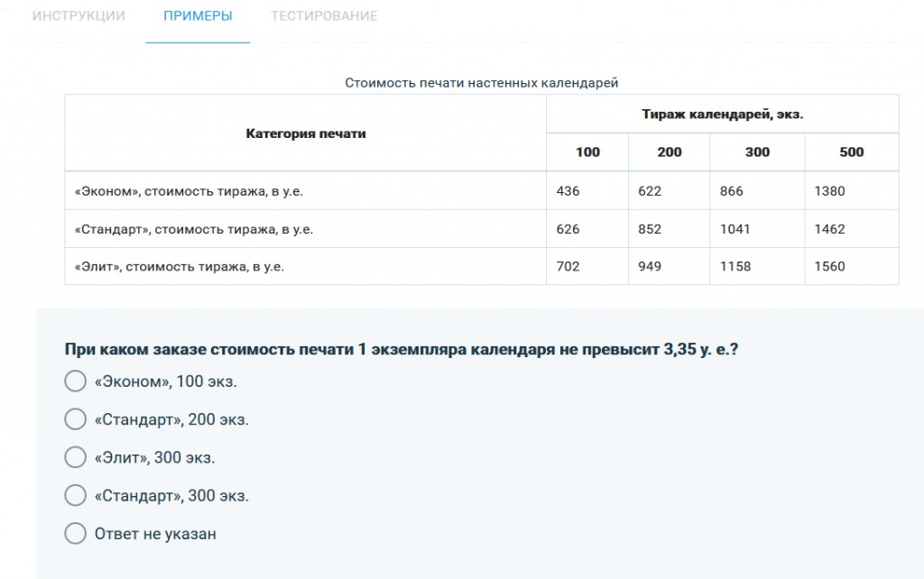Click cell value 622
Viewport: 924px width, 579px height.
650,191
